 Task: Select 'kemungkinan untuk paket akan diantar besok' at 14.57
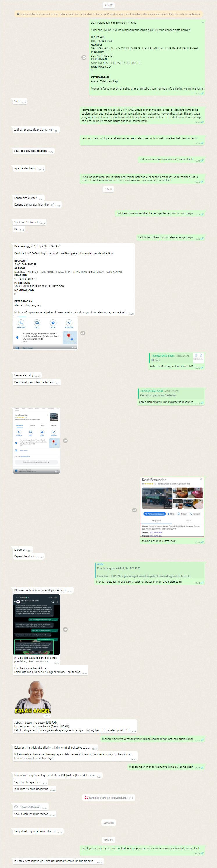pos(142,140)
